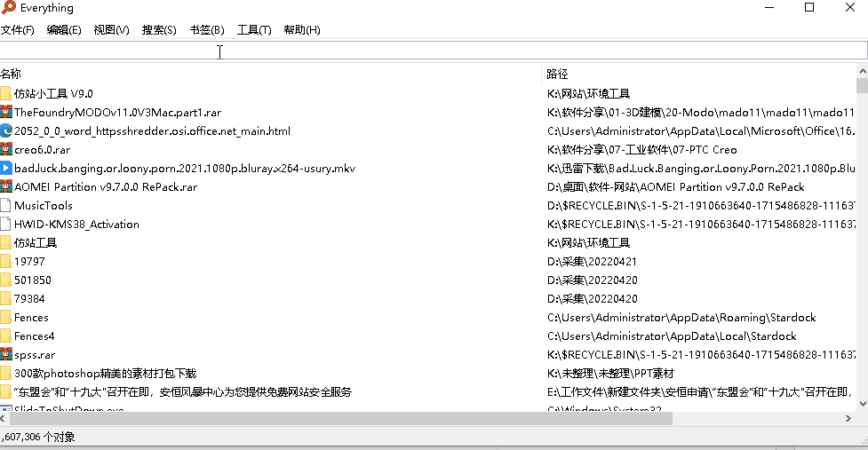Click the video file icon of the bad.luck.banging mkv
The height and width of the screenshot is (450, 868).
click(5, 168)
